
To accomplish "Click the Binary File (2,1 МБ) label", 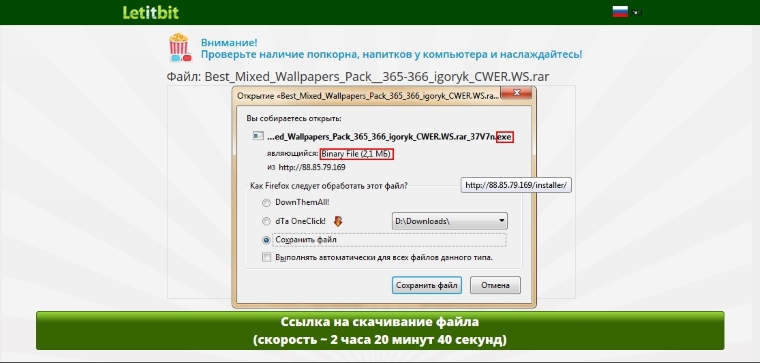I will click(x=356, y=154).
